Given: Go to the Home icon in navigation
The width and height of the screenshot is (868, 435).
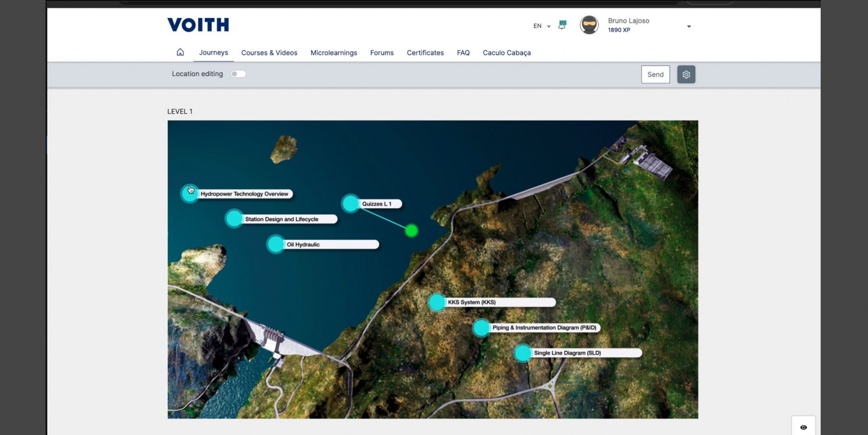Looking at the screenshot, I should (x=180, y=52).
